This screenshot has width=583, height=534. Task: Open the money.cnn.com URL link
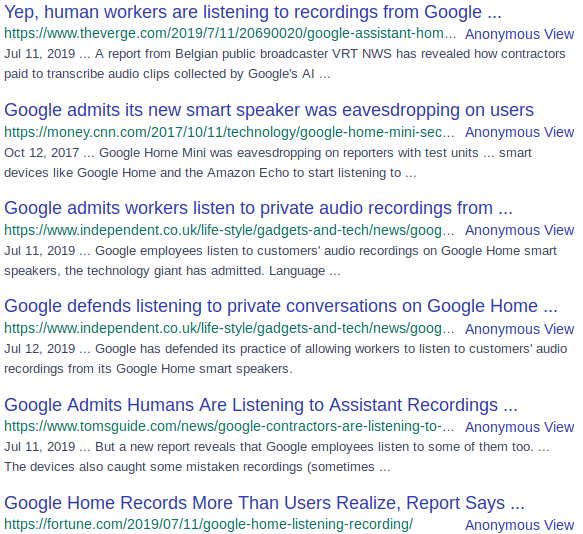229,132
